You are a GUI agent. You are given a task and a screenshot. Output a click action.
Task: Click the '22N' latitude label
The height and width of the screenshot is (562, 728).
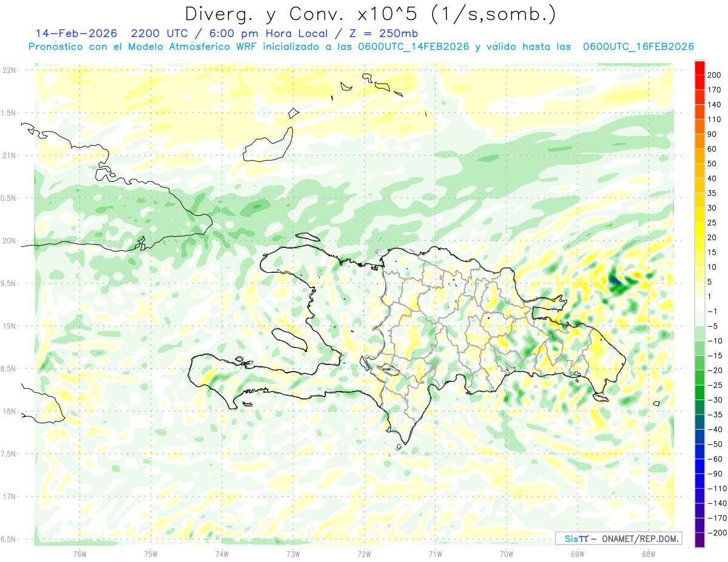click(8, 70)
